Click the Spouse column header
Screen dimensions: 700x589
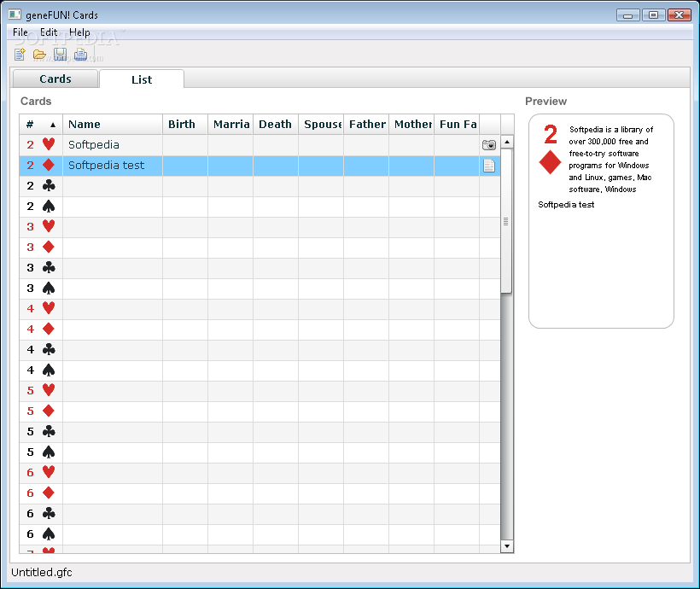[321, 124]
